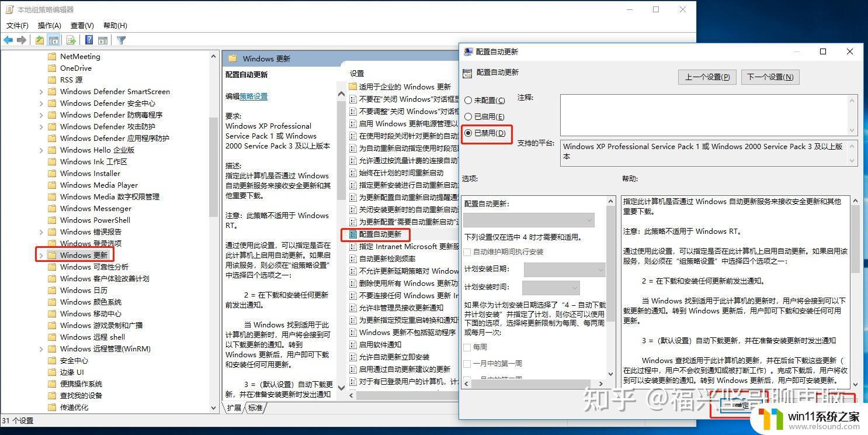Click the Windows Media Player folder icon
The image size is (868, 435).
pyautogui.click(x=51, y=185)
